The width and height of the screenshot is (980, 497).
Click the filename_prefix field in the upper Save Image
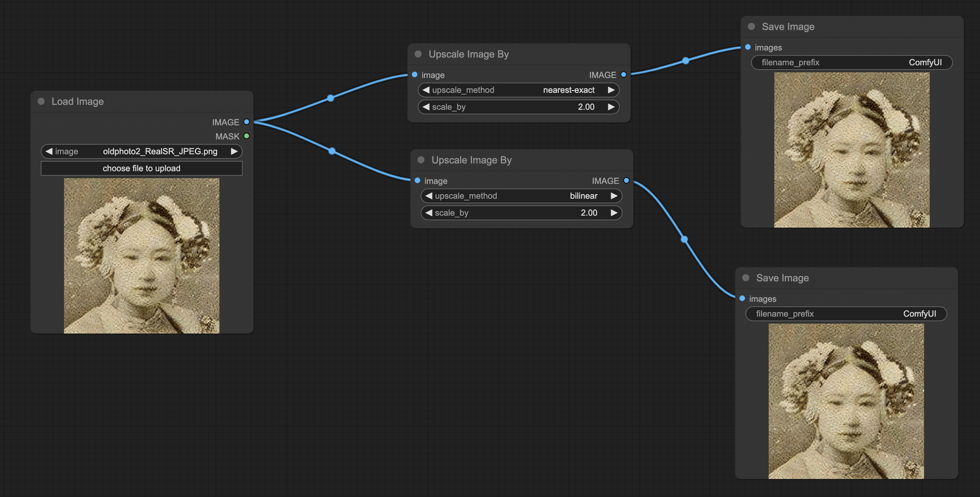pyautogui.click(x=852, y=62)
